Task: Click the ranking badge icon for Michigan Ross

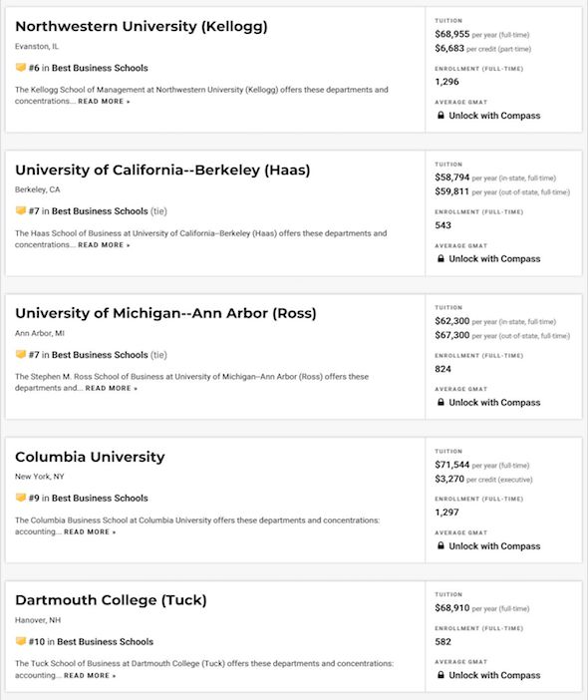Action: pyautogui.click(x=21, y=354)
